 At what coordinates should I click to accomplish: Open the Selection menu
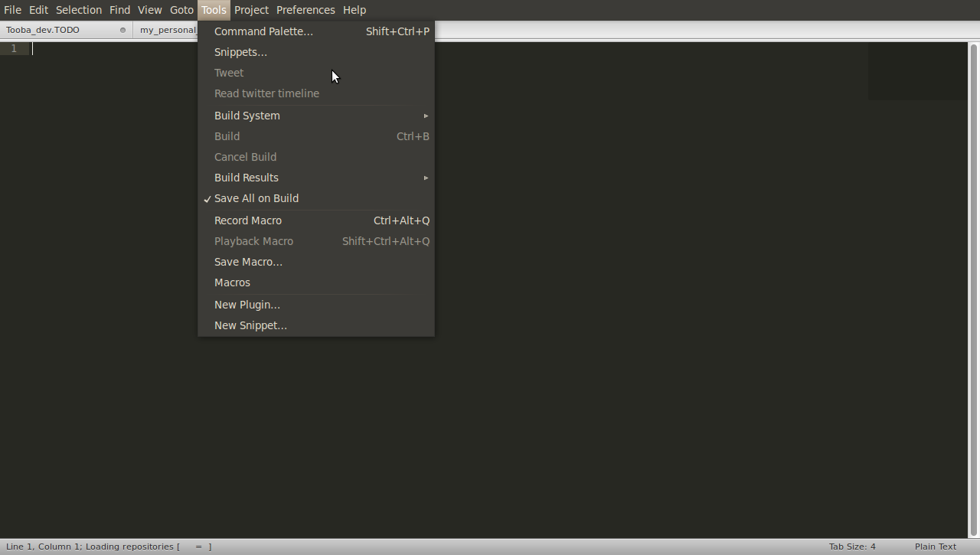point(79,10)
